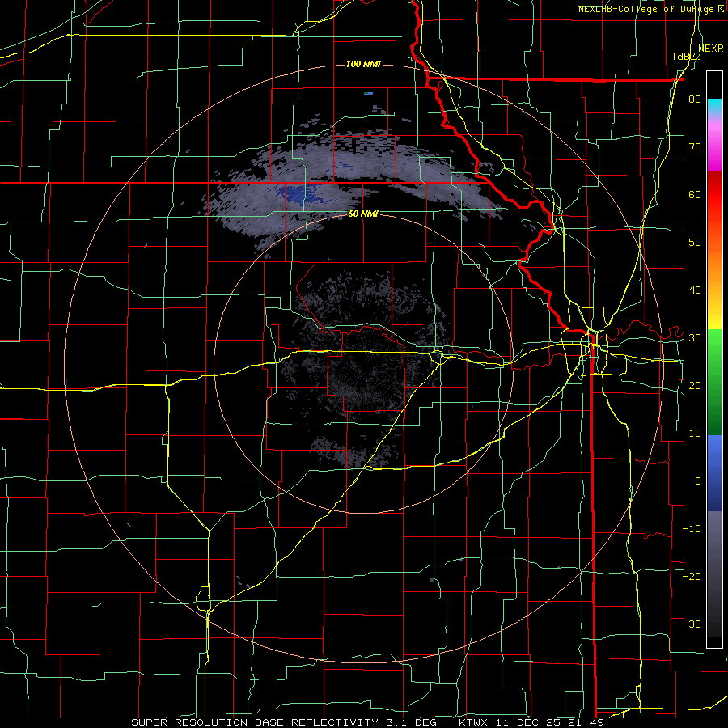Click the '50 NMI' range ring label
Image resolution: width=728 pixels, height=728 pixels.
(363, 214)
